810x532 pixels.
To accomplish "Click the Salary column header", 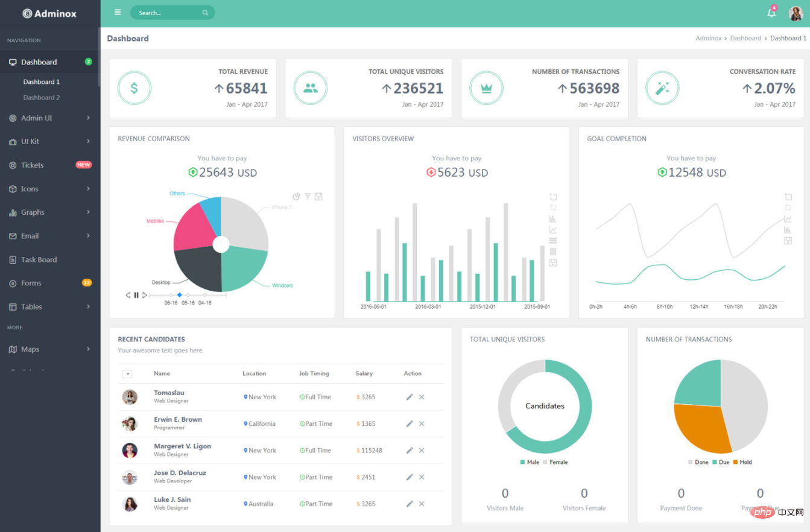I will pyautogui.click(x=364, y=373).
